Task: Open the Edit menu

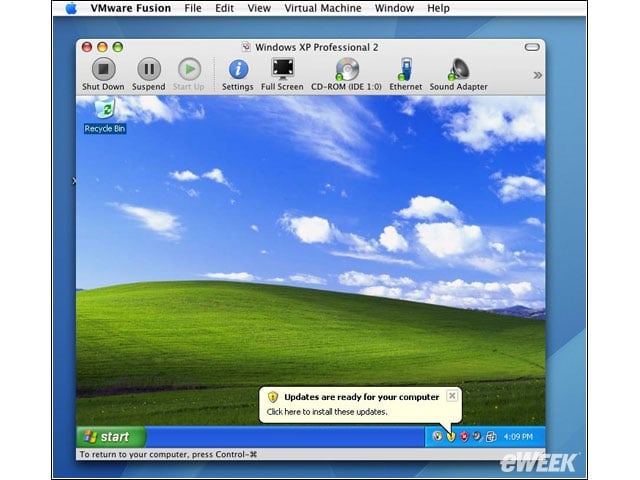Action: pos(224,8)
